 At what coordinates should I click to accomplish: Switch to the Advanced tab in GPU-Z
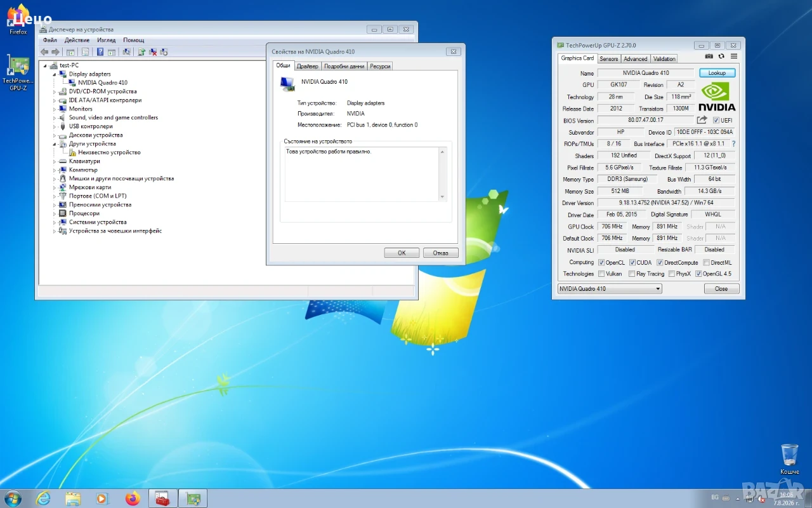tap(635, 58)
